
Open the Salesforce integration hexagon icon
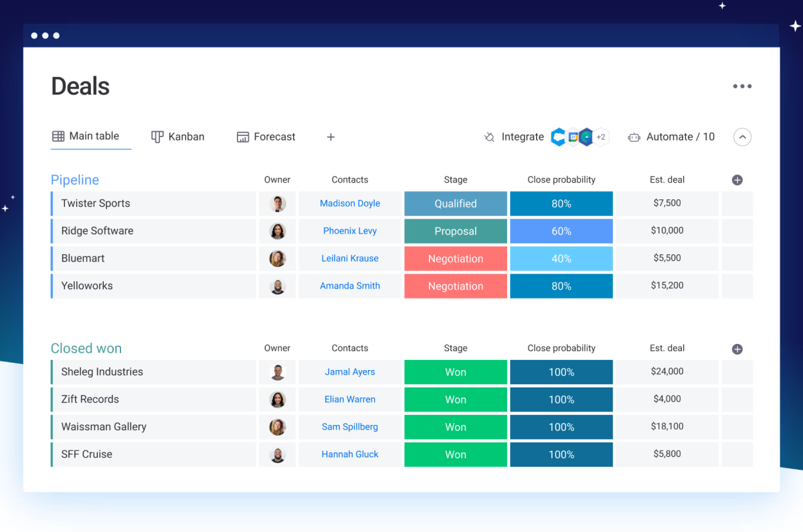coord(558,137)
